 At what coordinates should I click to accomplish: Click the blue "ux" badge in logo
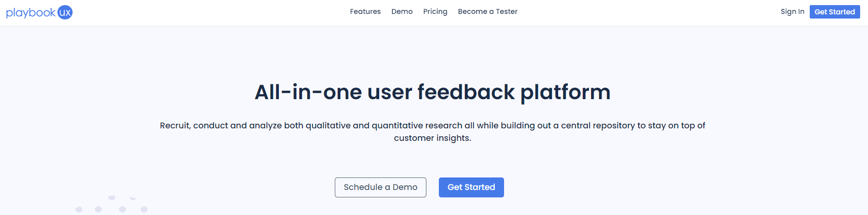click(x=65, y=13)
